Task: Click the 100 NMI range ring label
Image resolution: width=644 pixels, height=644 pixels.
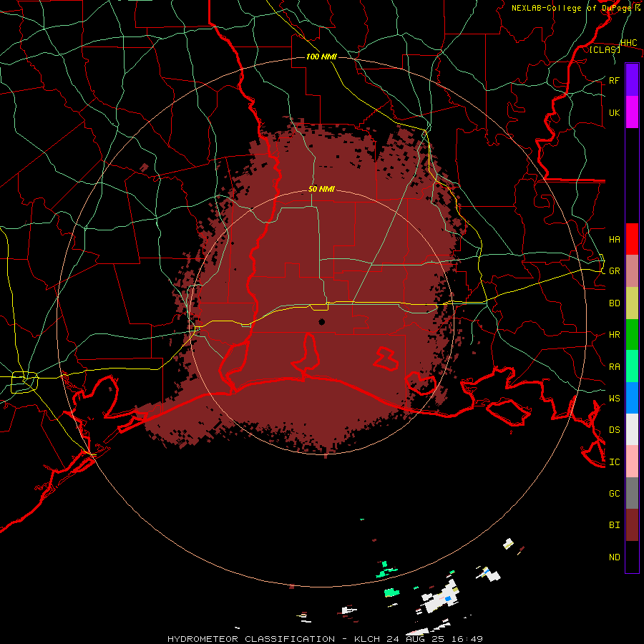Action: pyautogui.click(x=321, y=57)
